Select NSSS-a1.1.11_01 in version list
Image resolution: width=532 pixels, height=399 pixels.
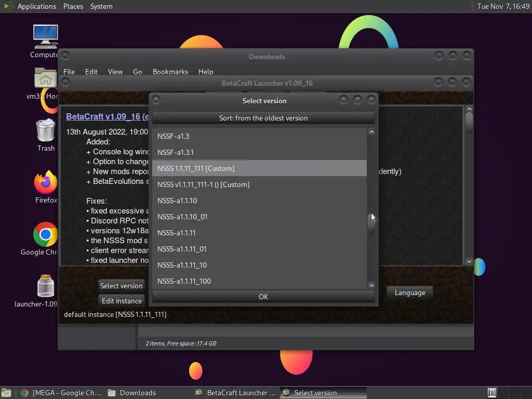pos(259,249)
